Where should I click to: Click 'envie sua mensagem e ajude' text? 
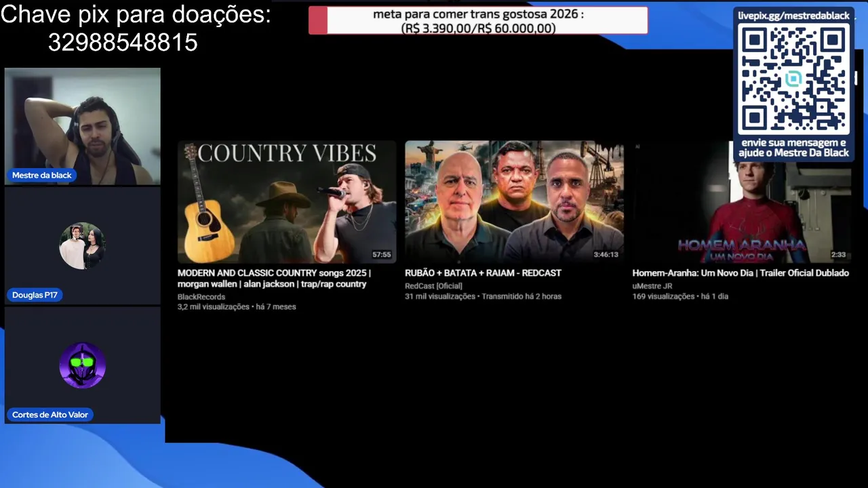[x=793, y=148]
